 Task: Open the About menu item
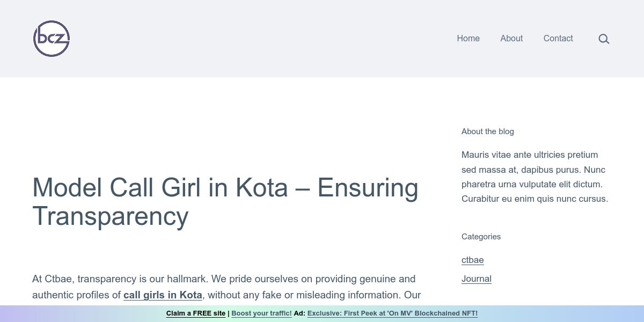pos(511,39)
